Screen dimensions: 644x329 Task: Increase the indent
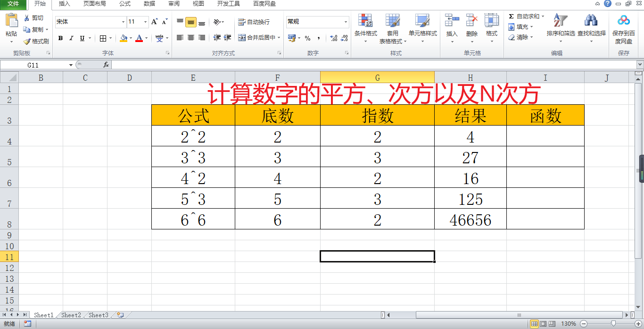(228, 38)
